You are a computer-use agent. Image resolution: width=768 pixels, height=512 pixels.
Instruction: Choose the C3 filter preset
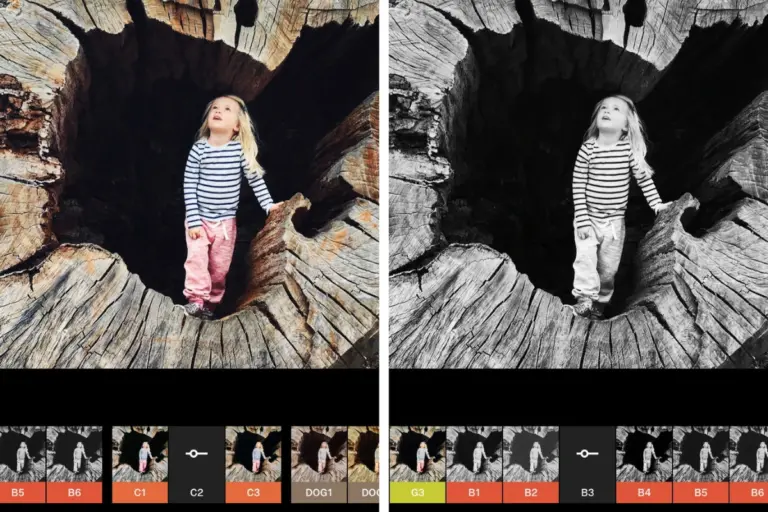253,464
